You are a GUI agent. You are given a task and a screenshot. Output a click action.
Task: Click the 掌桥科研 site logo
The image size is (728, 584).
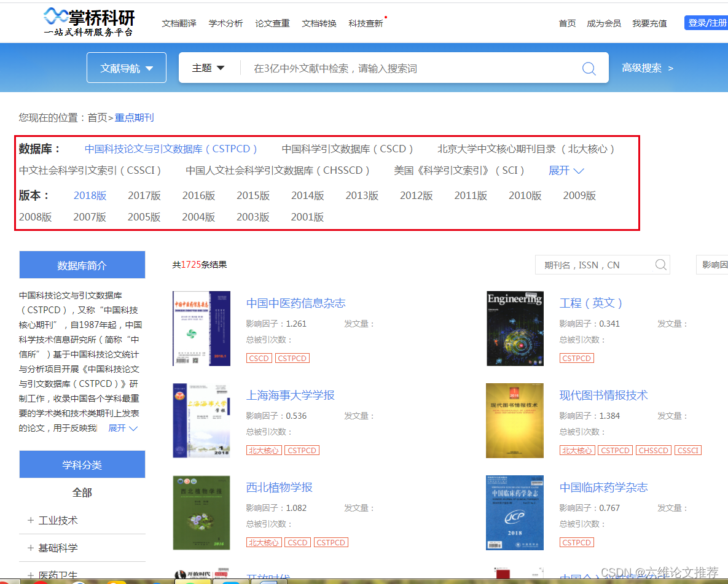tap(88, 22)
